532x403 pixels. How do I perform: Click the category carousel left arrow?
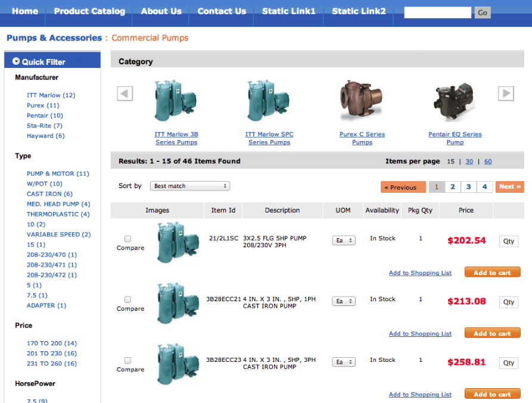125,93
